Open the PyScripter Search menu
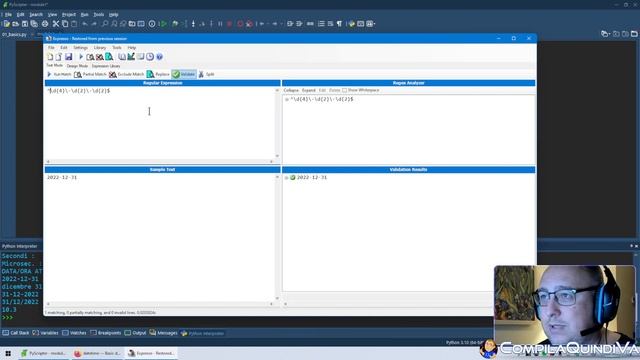This screenshot has width=640, height=360. (x=36, y=14)
